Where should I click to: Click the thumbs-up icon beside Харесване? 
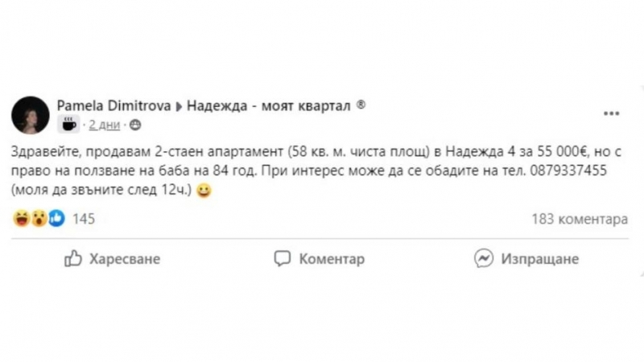coord(73,258)
